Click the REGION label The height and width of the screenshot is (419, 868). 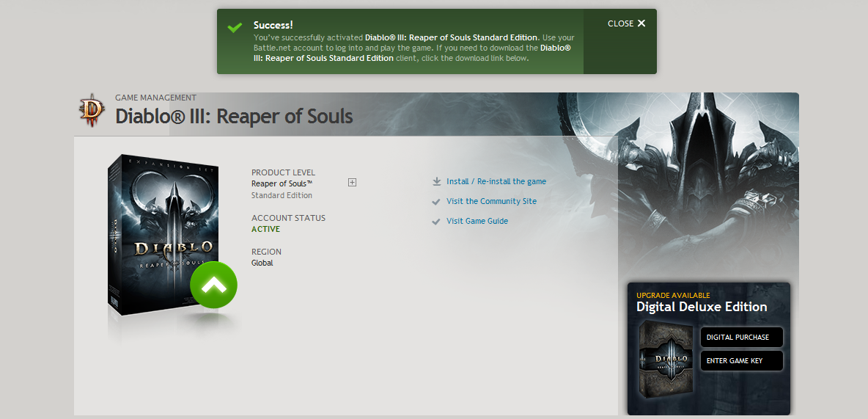click(266, 252)
